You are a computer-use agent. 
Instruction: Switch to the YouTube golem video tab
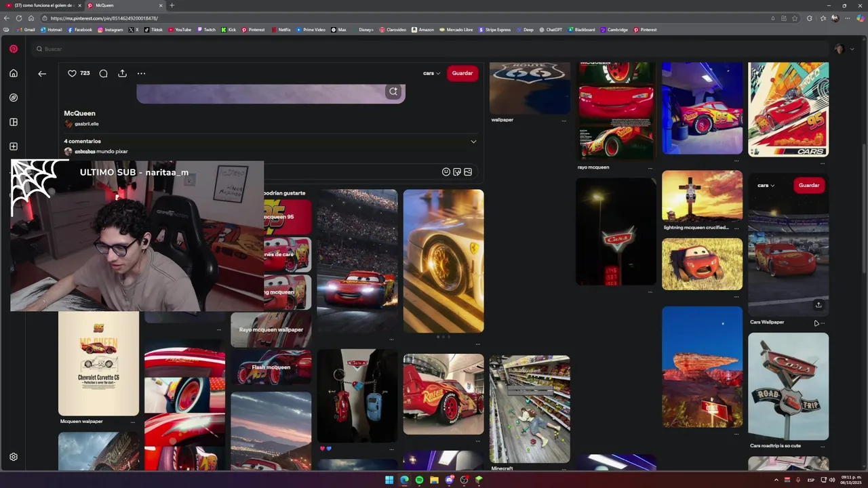[44, 5]
